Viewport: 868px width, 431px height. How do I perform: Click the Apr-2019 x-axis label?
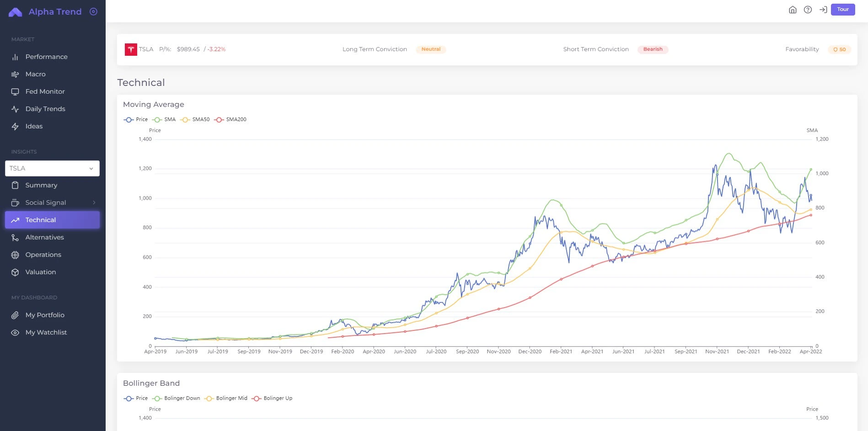click(155, 351)
